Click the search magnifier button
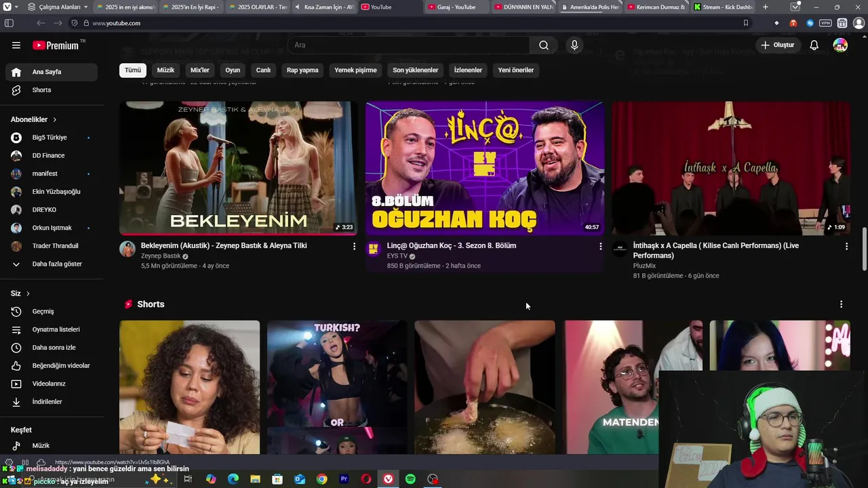Viewport: 868px width, 488px height. 544,45
